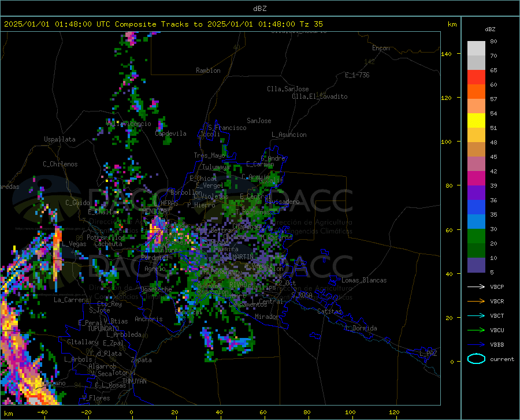Click the Clla.El_Cavadito map label
The width and height of the screenshot is (520, 420).
320,96
